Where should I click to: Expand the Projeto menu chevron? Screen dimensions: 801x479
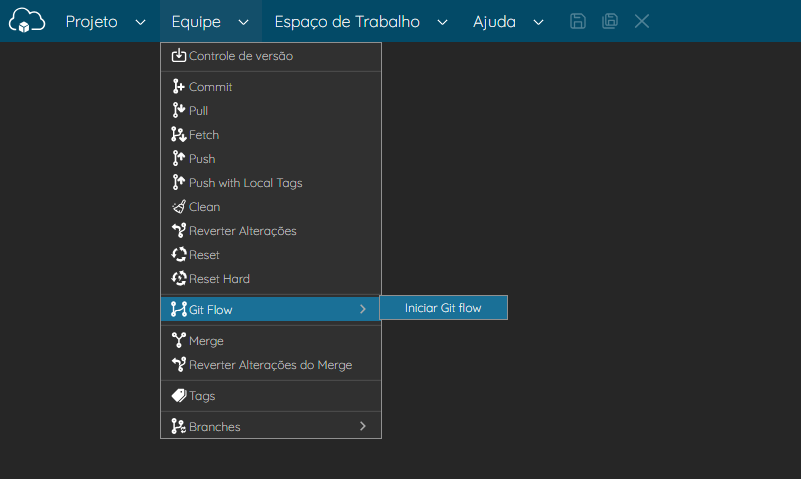[x=140, y=22]
